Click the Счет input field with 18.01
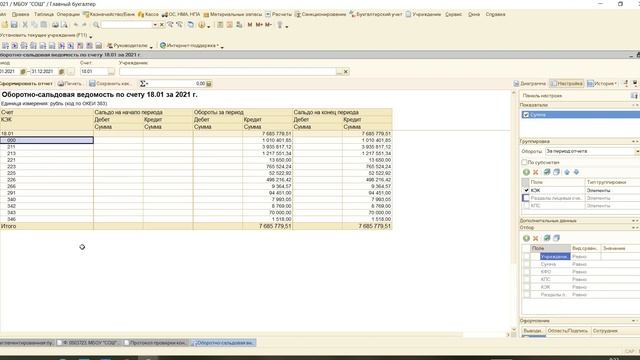640x360 pixels. coord(94,71)
